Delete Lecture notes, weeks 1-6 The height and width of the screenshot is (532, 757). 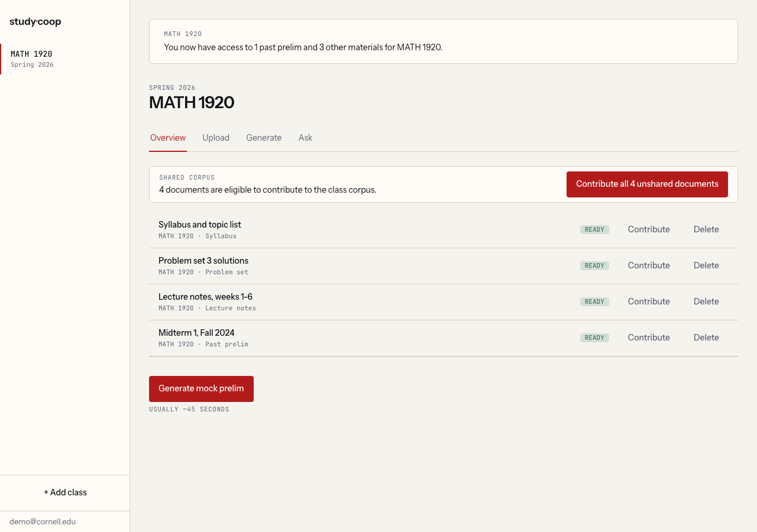pos(706,301)
